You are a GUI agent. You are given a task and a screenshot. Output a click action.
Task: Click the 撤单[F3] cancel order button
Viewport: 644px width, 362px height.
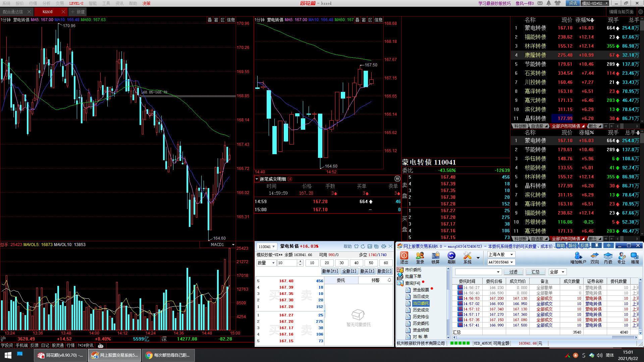click(x=330, y=271)
